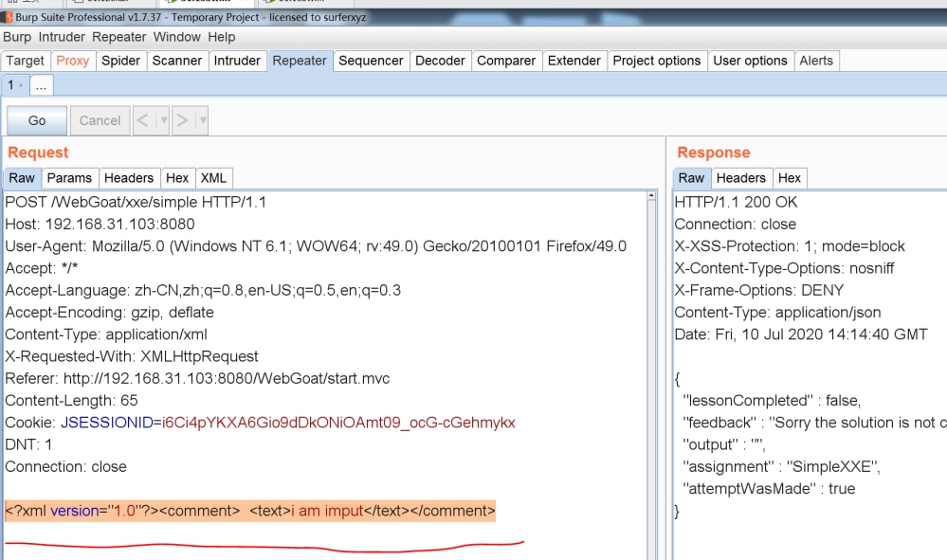Select the Repeater tool tab
Viewport: 947px width, 560px height.
[x=300, y=61]
